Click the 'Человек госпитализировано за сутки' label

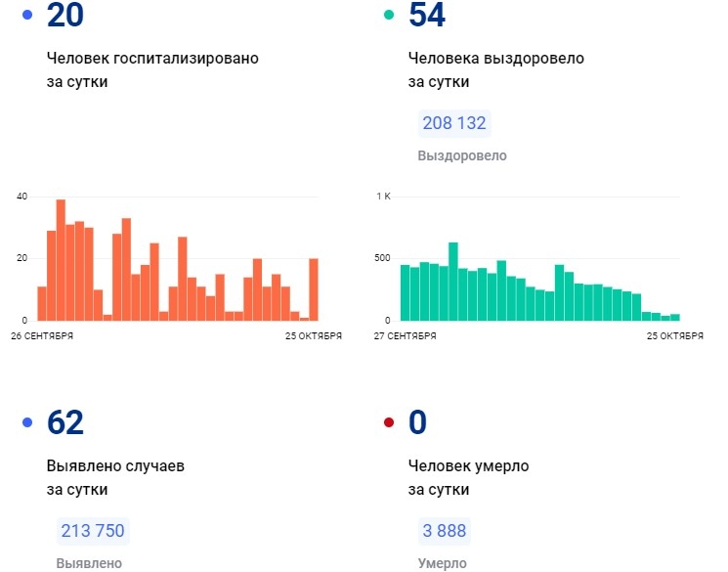(152, 70)
